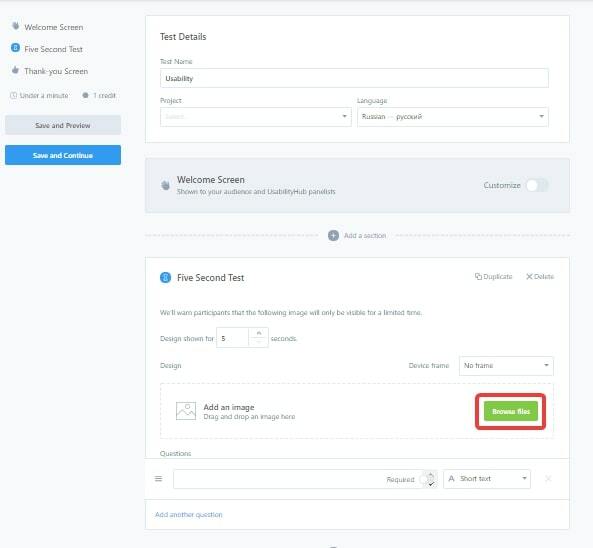Delete the Five Second Test section
The width and height of the screenshot is (593, 548).
[540, 276]
